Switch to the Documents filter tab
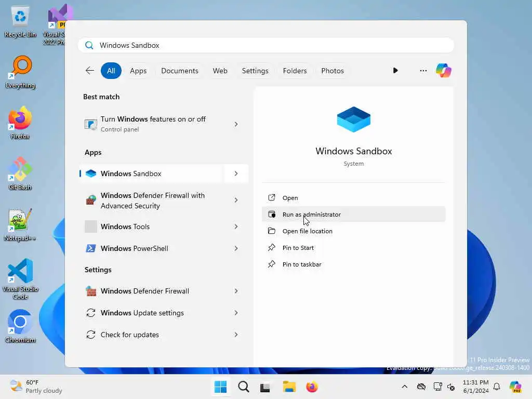The width and height of the screenshot is (532, 399). (x=179, y=71)
